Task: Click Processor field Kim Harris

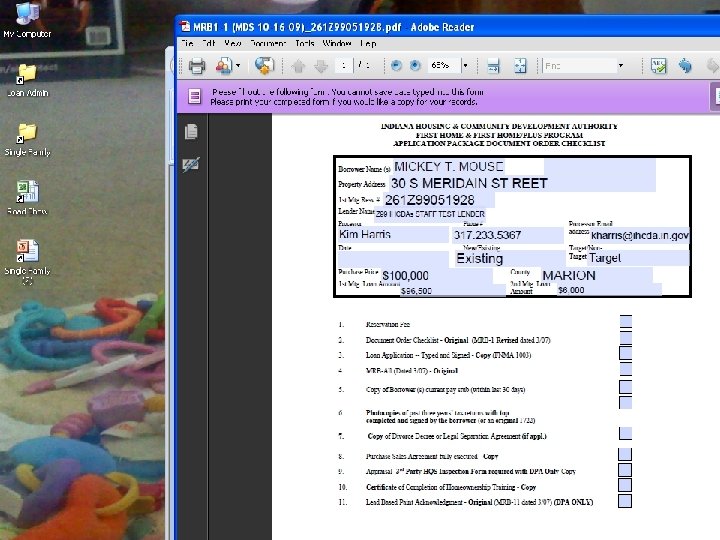Action: pyautogui.click(x=393, y=235)
